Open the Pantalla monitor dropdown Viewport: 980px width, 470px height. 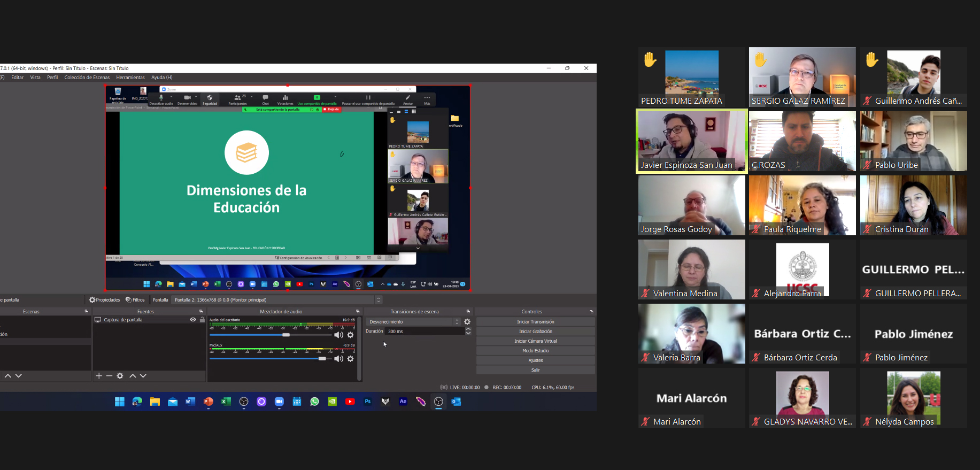(x=277, y=300)
